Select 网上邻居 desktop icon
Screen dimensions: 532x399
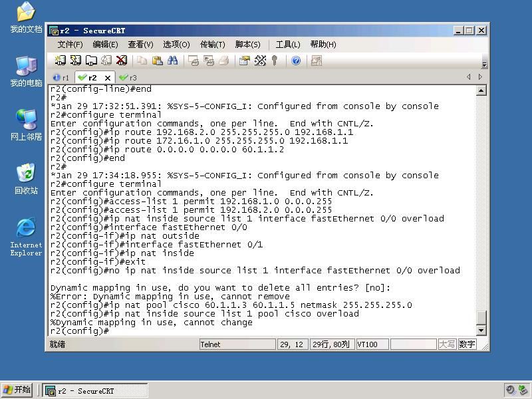pyautogui.click(x=26, y=125)
